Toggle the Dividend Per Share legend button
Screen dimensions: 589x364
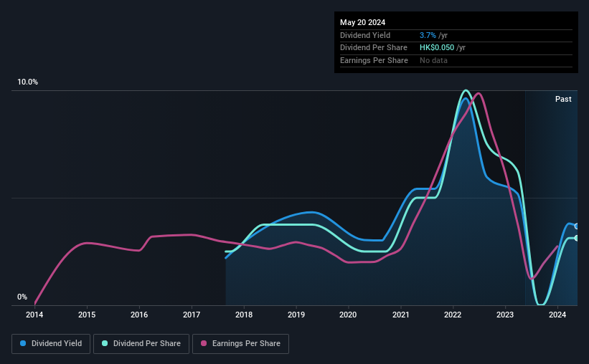[x=141, y=344]
